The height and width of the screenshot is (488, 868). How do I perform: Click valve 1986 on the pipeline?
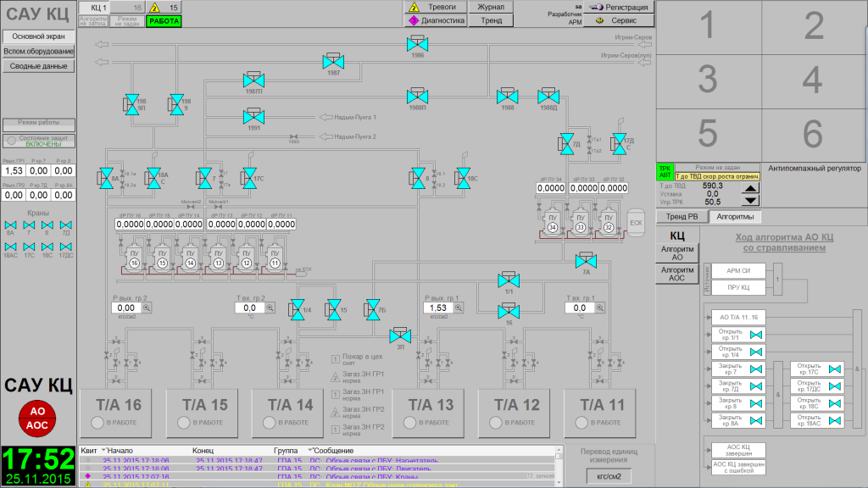(418, 45)
